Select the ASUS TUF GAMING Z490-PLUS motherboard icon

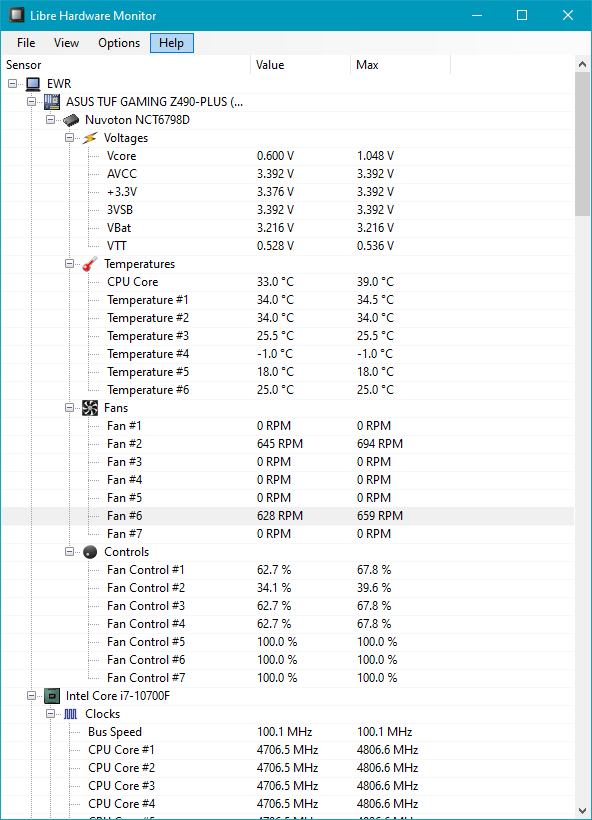coord(50,101)
